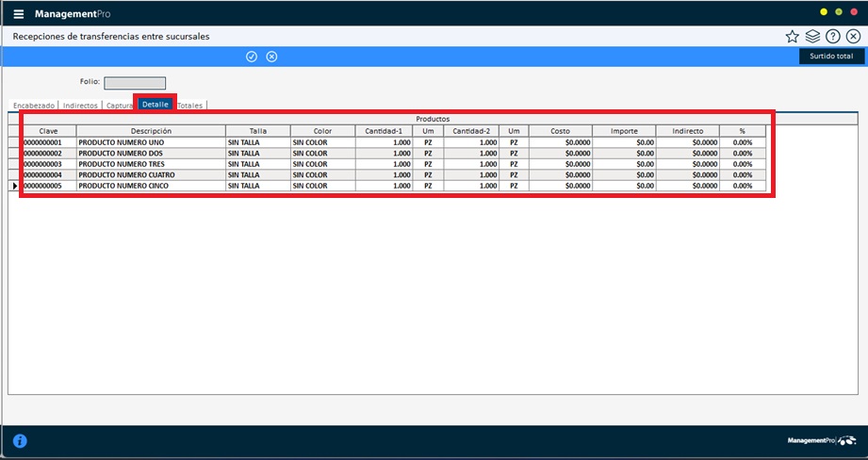
Task: Click the stacked layers icon
Action: [x=812, y=37]
